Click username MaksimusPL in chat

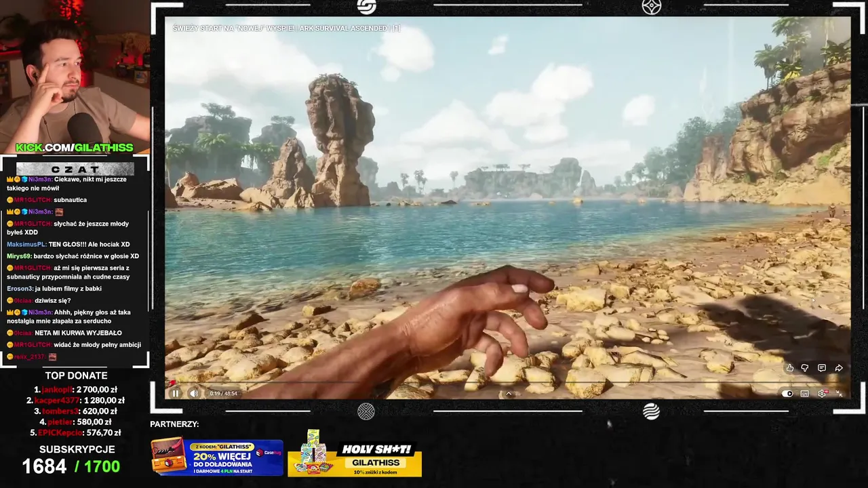tap(26, 244)
